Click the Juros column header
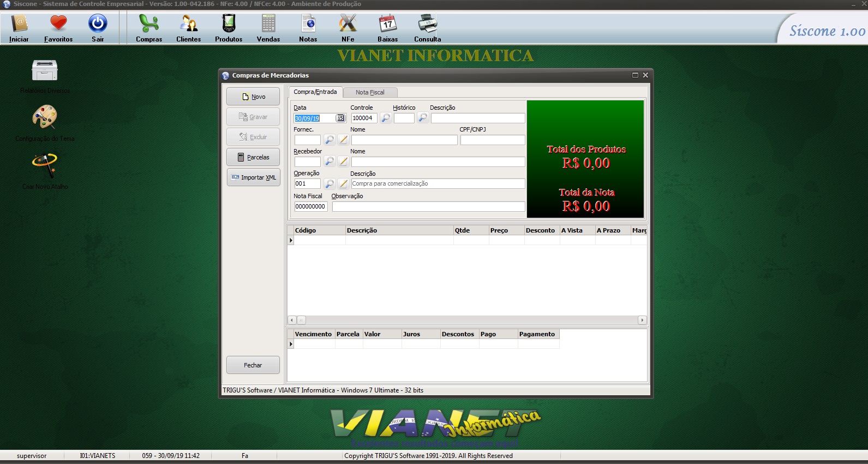 [x=421, y=334]
